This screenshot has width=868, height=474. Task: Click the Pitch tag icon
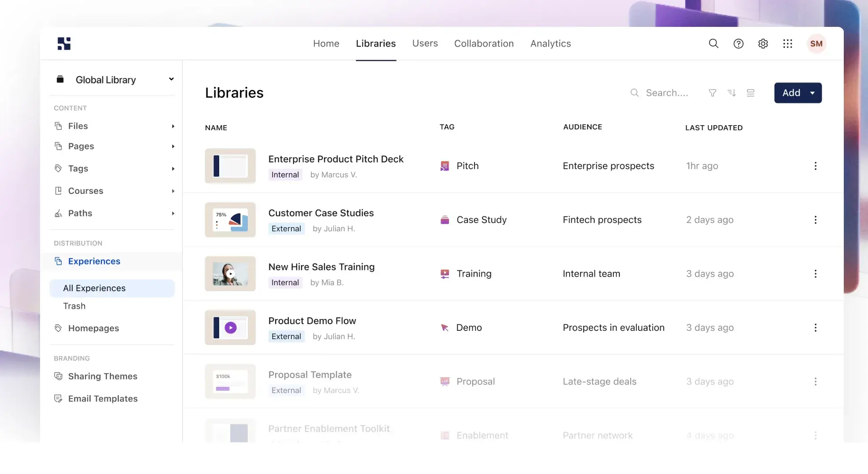[445, 166]
